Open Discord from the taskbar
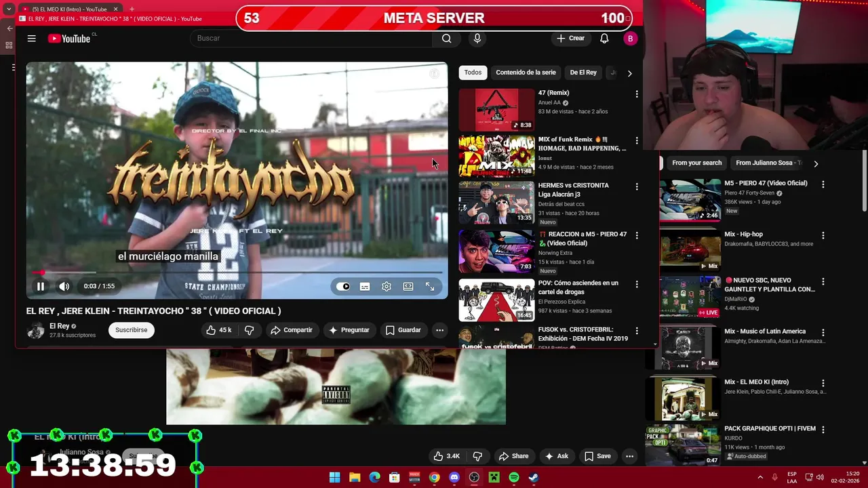The width and height of the screenshot is (868, 488). [454, 477]
